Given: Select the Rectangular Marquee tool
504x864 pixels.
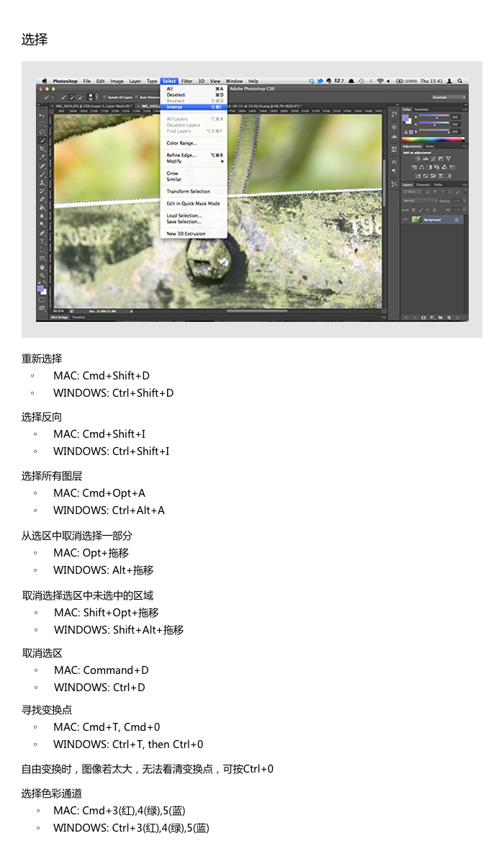Looking at the screenshot, I should pos(42,124).
